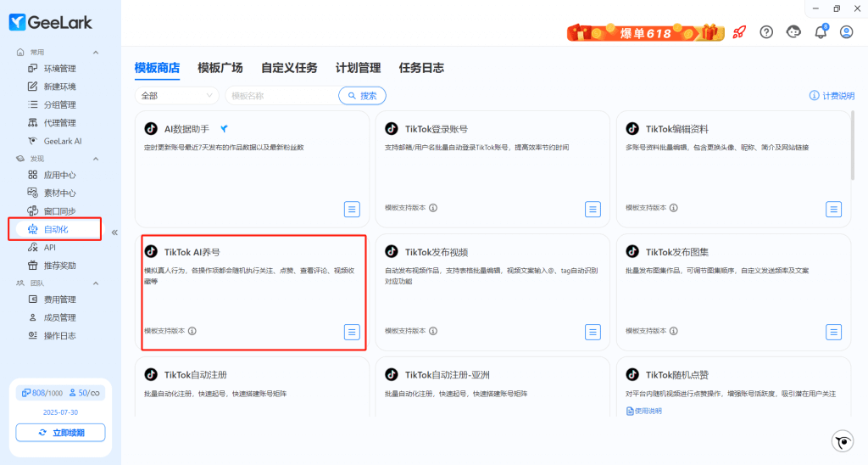Click the 模板名称 search input field
The width and height of the screenshot is (868, 465).
[x=281, y=96]
